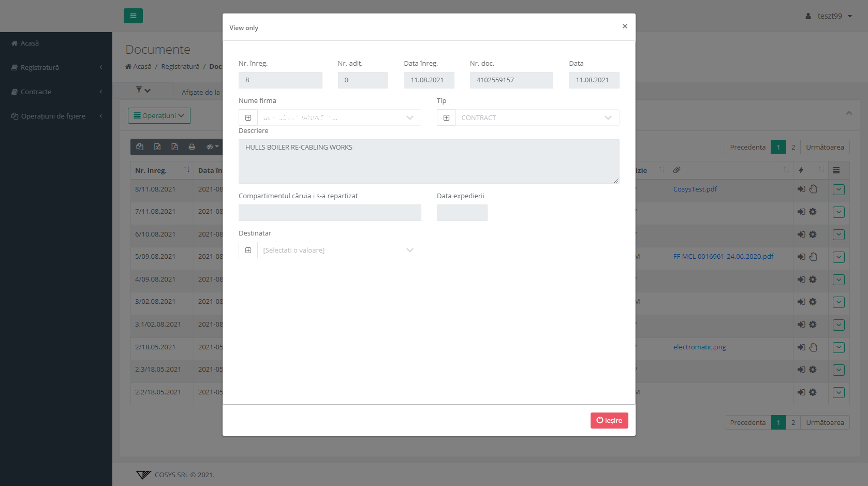Screen dimensions: 868x486
Task: Click the copy icon in the table toolbar
Action: coord(140,147)
